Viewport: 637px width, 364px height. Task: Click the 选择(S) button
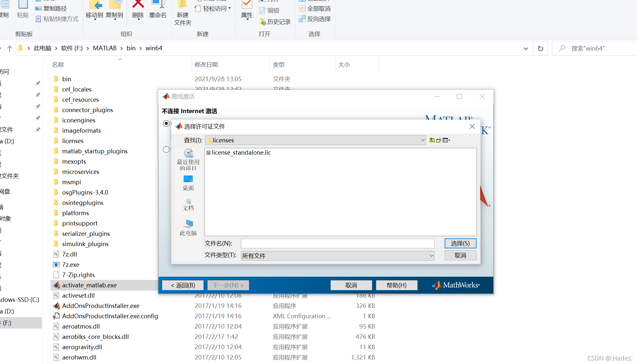(460, 243)
